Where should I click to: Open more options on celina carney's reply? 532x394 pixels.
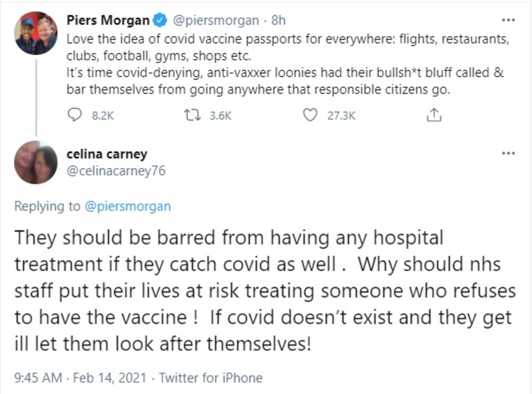pyautogui.click(x=508, y=154)
